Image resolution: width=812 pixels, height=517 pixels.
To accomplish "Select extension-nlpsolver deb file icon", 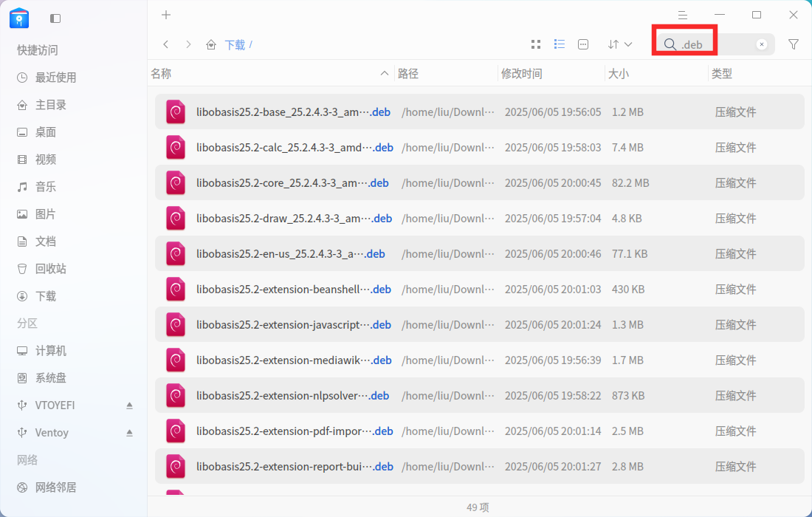I will tap(176, 396).
